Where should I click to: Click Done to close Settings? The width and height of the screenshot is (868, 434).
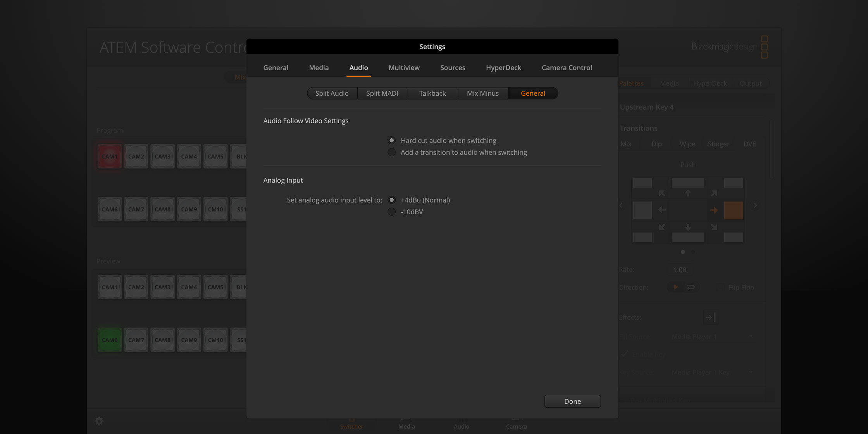click(x=572, y=401)
